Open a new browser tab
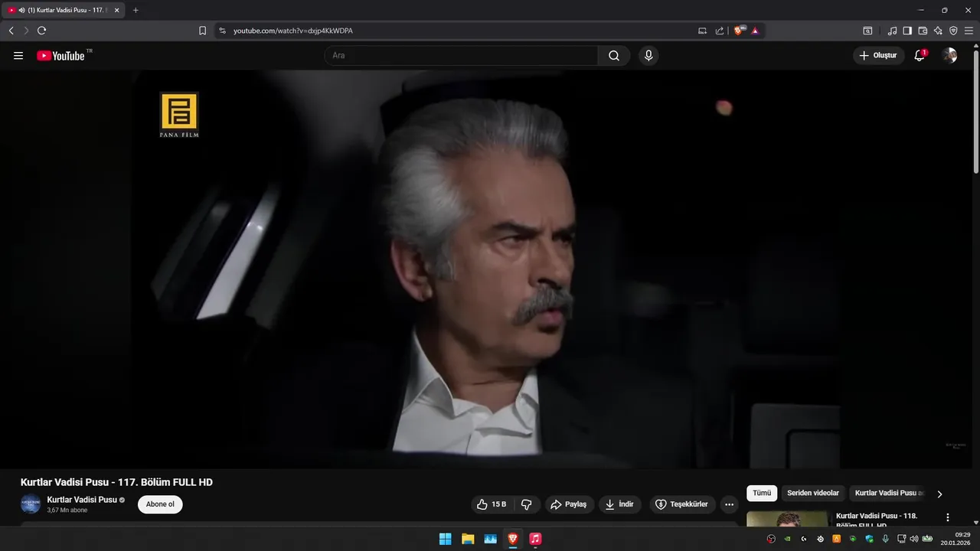 136,10
